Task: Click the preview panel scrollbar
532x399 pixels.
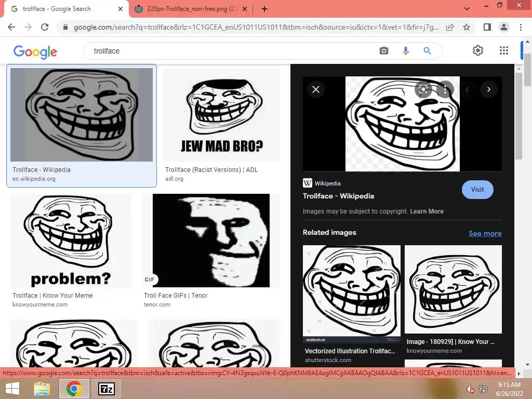Action: [518, 115]
